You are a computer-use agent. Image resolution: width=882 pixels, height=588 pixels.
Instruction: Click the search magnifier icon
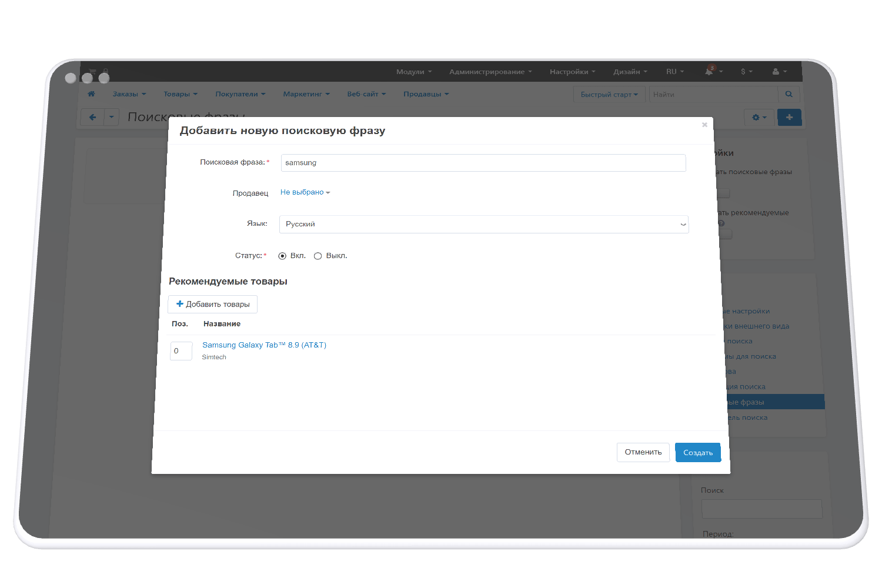[789, 94]
